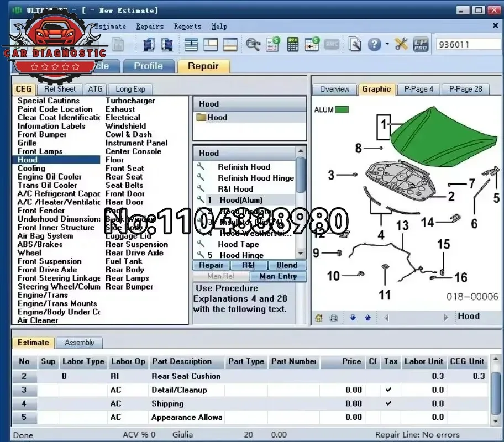This screenshot has width=504, height=442.
Task: Open the calculator toolbar icon
Action: 292,44
